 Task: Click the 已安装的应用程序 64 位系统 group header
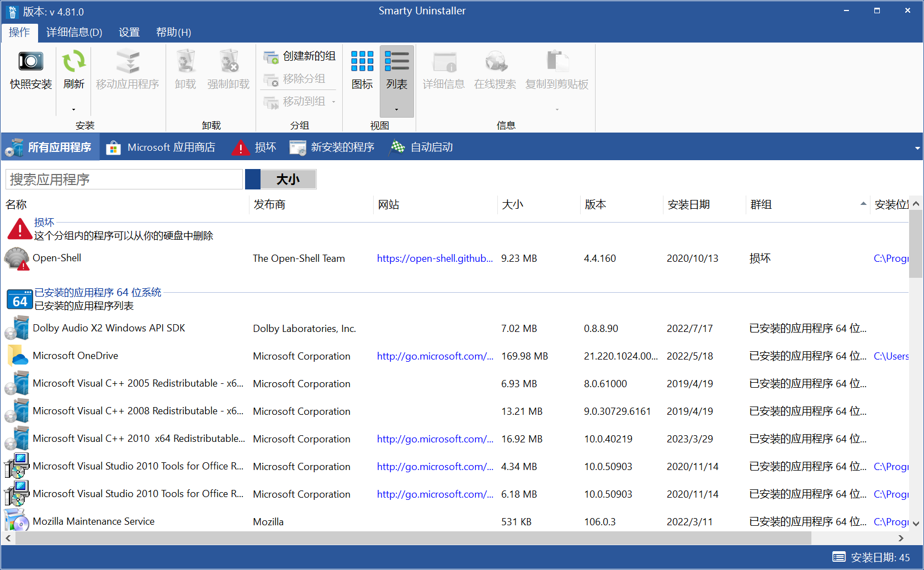tap(98, 293)
